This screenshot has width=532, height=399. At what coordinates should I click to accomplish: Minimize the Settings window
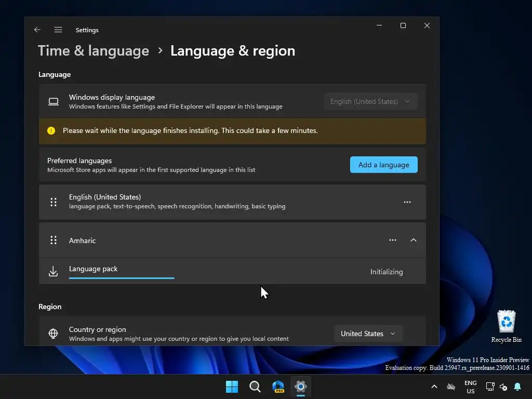click(x=379, y=25)
